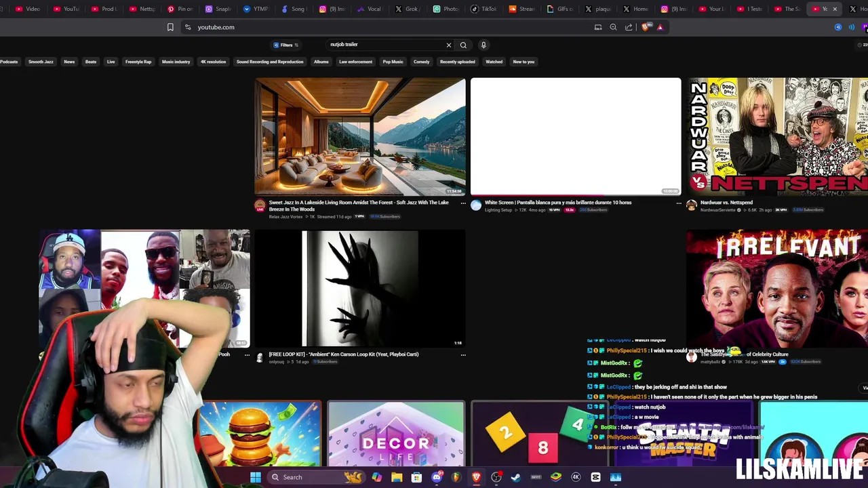868x488 pixels.
Task: Switch to the Grok browser tab
Action: click(408, 9)
